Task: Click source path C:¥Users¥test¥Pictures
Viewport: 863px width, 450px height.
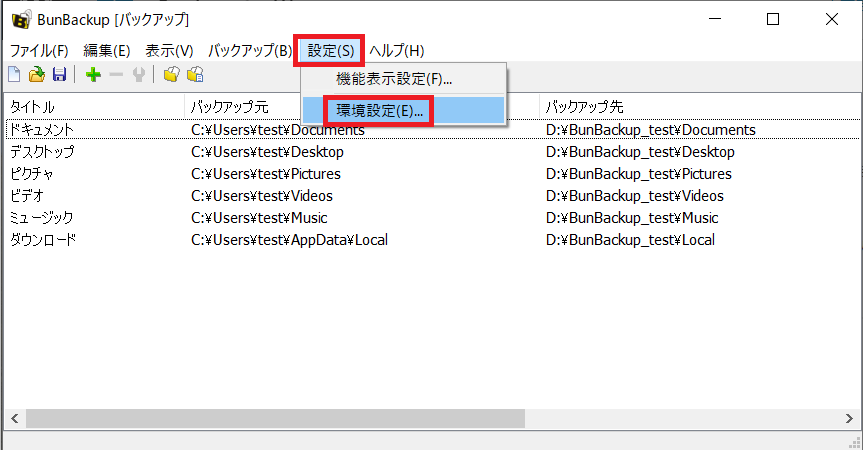Action: click(x=266, y=174)
